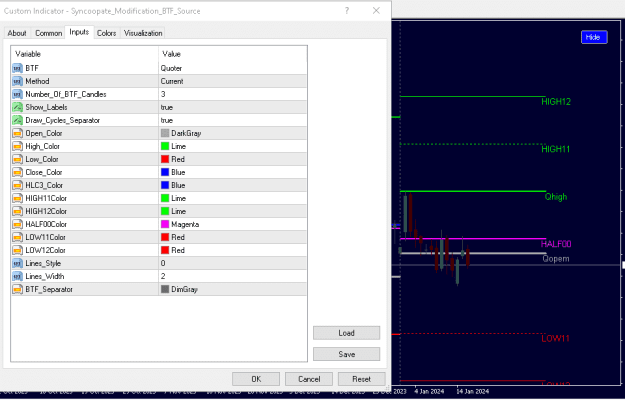Switch to the About tab

point(17,33)
